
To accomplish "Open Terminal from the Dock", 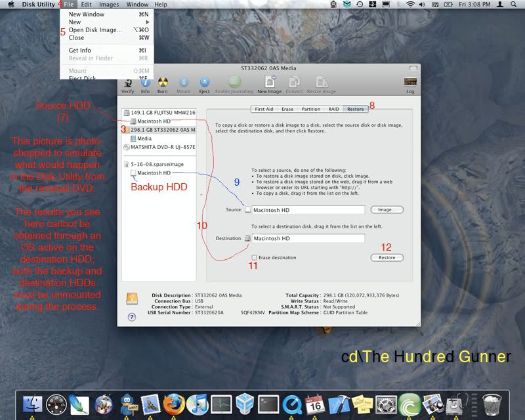I will [268, 405].
